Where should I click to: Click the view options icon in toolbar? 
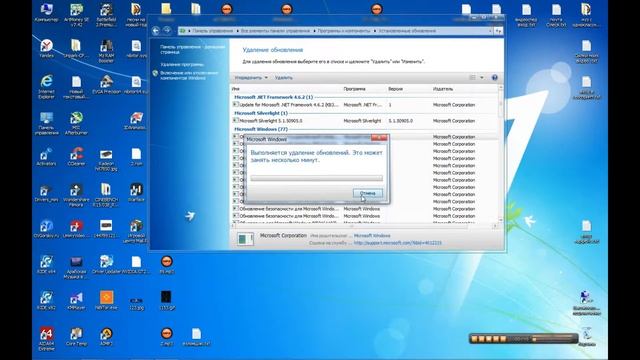(473, 78)
